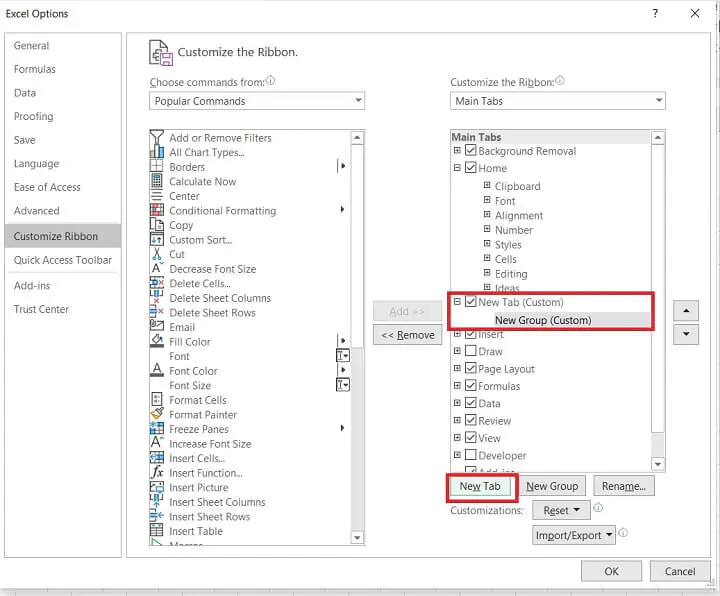720x596 pixels.
Task: Click the Conditional Formatting icon
Action: point(157,210)
